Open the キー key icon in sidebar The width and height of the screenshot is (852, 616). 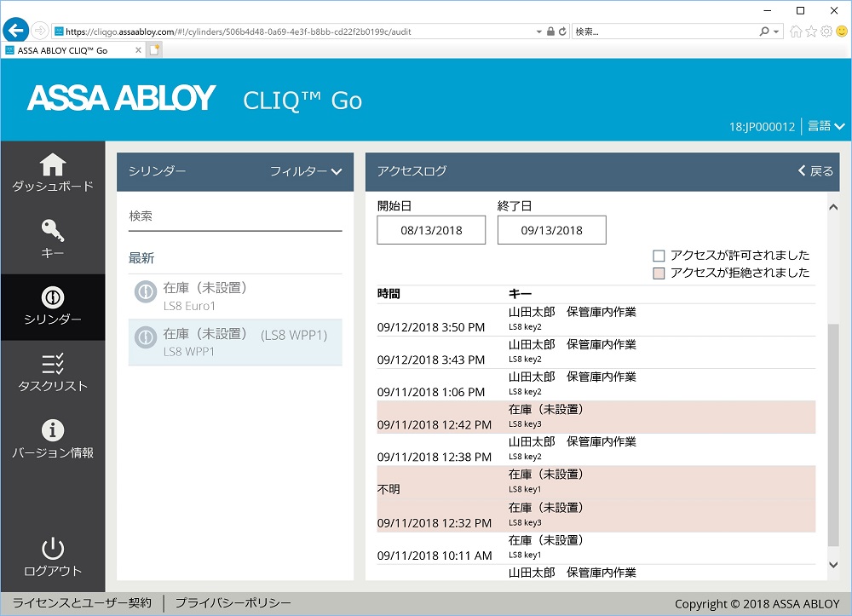tap(53, 230)
